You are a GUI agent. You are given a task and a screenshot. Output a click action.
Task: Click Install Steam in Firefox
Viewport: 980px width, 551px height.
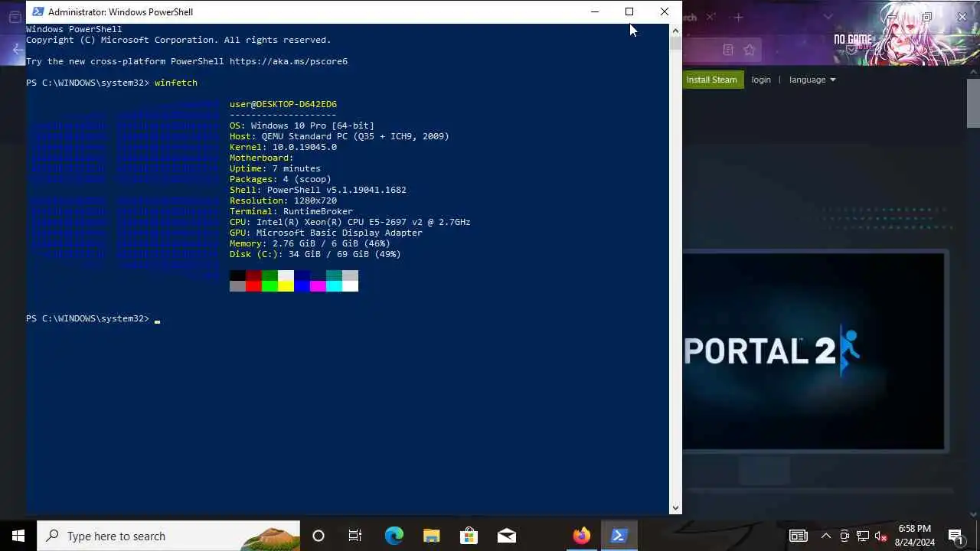(x=712, y=80)
